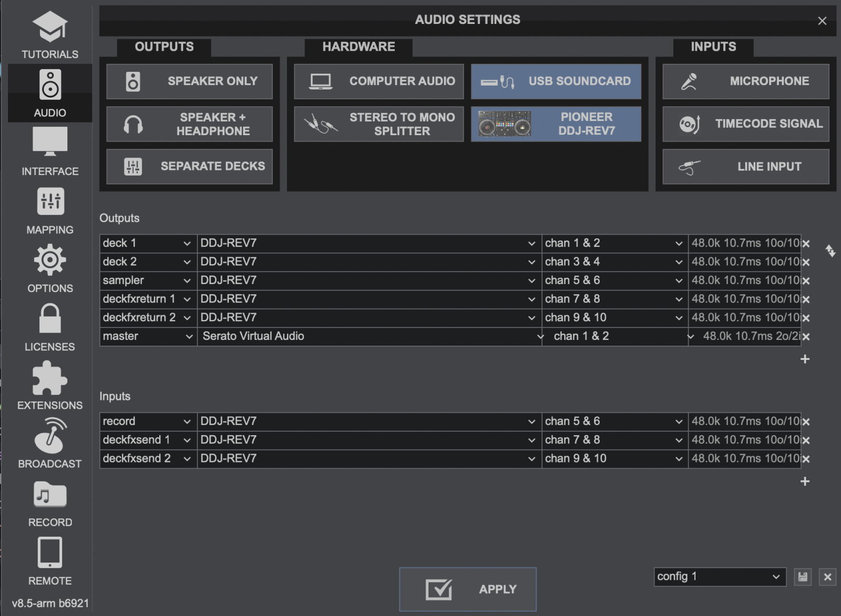
Task: Close the Audio Settings window
Action: (822, 21)
